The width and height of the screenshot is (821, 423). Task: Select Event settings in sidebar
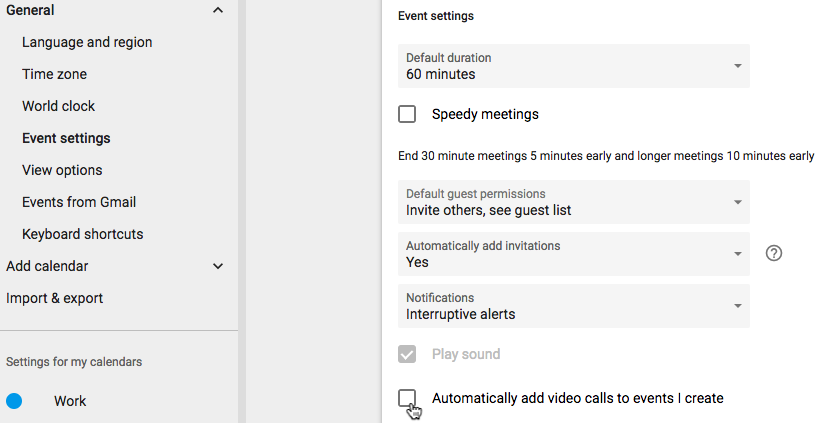coord(66,138)
